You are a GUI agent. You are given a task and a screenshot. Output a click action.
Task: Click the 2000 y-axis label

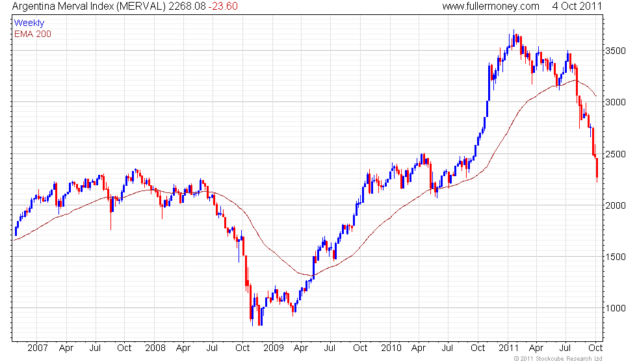click(615, 205)
